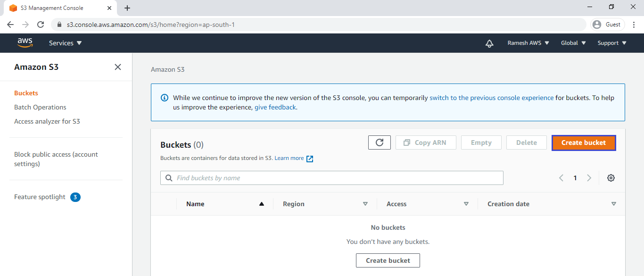644x276 pixels.
Task: Open bucket table settings gear
Action: [611, 178]
